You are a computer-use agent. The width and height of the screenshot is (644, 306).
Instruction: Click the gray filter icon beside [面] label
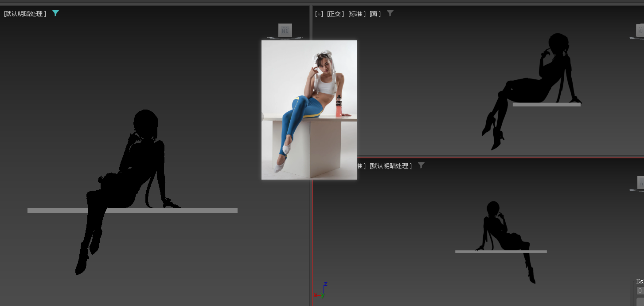(x=390, y=13)
